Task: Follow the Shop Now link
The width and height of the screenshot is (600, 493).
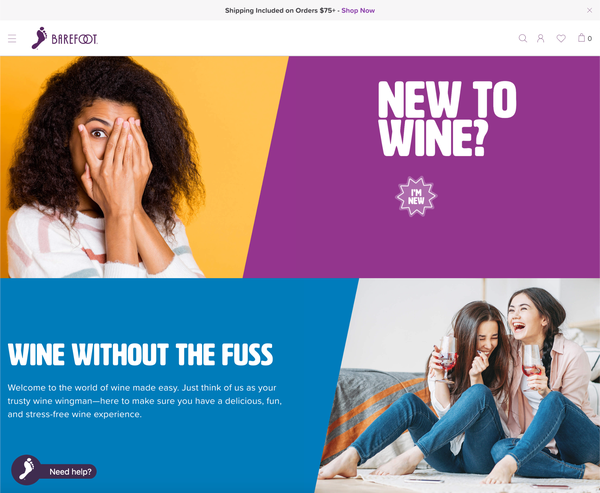Action: click(x=358, y=11)
